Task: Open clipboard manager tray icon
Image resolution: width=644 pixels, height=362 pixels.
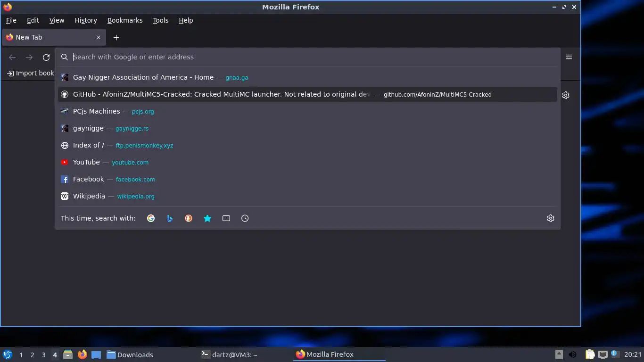Action: [x=590, y=354]
